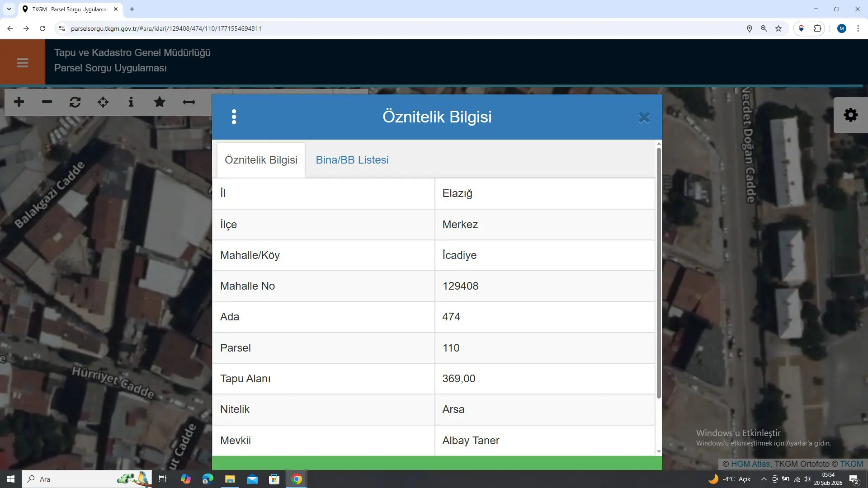Viewport: 868px width, 488px height.
Task: Close the TKGM Parsel Sorgu tab
Action: tap(116, 9)
